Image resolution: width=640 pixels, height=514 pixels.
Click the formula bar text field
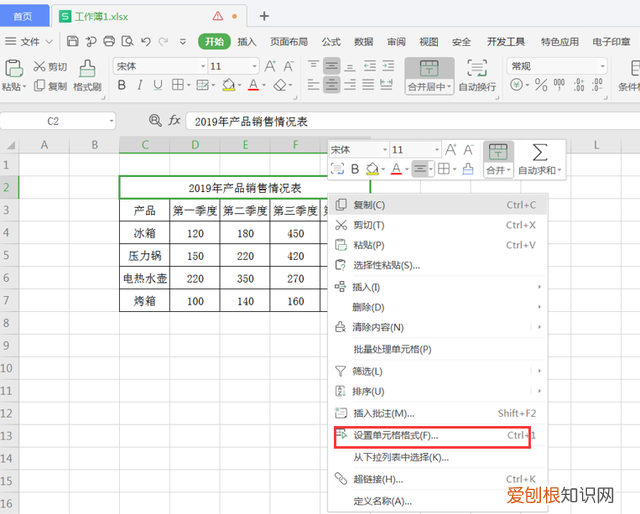(x=412, y=121)
